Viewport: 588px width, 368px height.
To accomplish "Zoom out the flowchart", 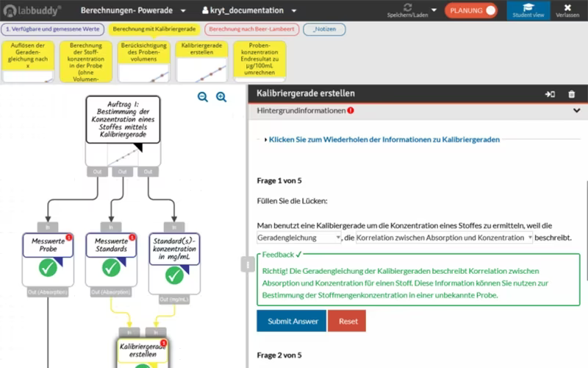I will pyautogui.click(x=203, y=97).
